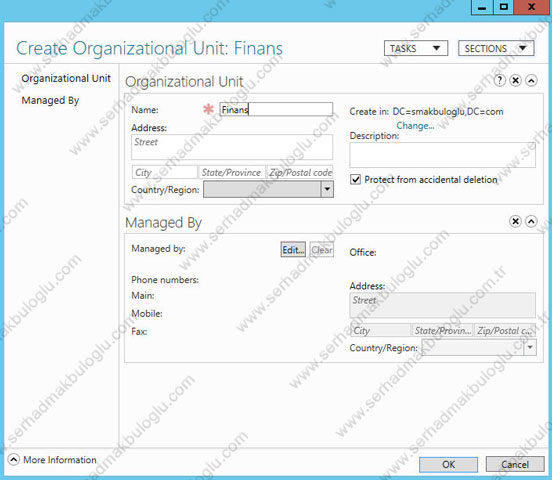Click the Zip/Postal code field
The width and height of the screenshot is (552, 480).
300,172
